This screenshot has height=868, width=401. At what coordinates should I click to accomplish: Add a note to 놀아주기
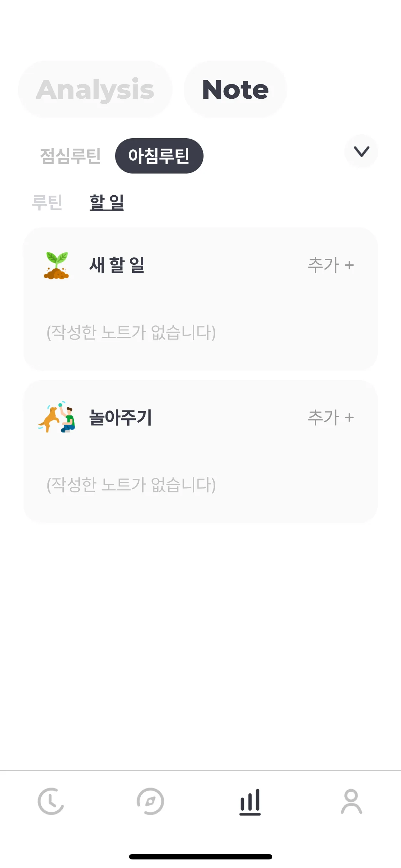(x=331, y=417)
